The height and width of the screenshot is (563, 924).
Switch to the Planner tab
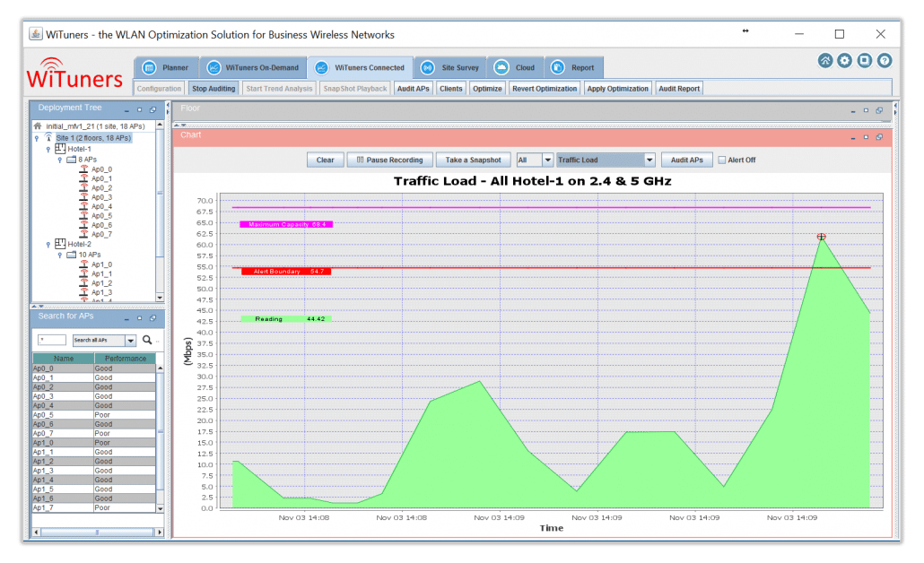click(166, 68)
